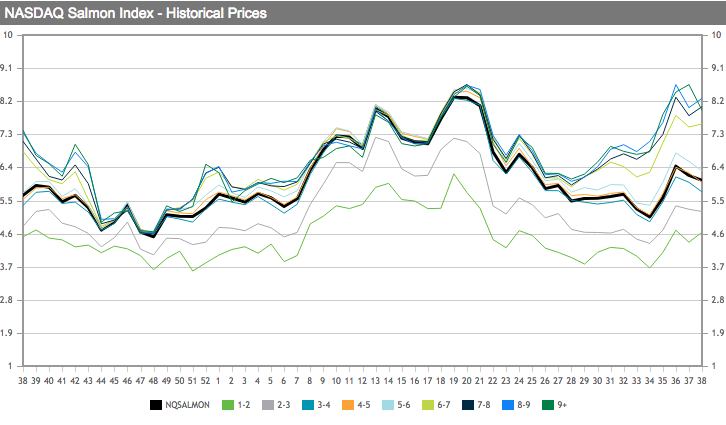This screenshot has height=425, width=726.
Task: Click the right y-axis value 2.8
Action: coord(718,300)
